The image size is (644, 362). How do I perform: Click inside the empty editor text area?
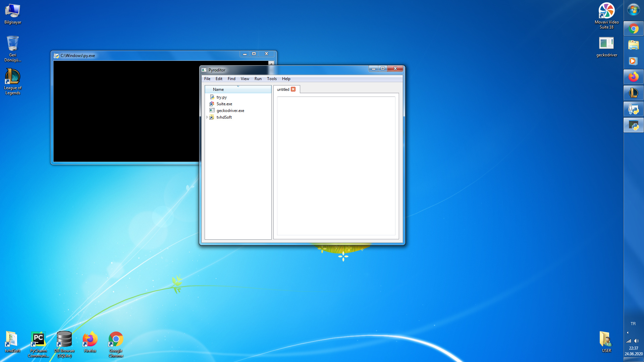tap(336, 166)
